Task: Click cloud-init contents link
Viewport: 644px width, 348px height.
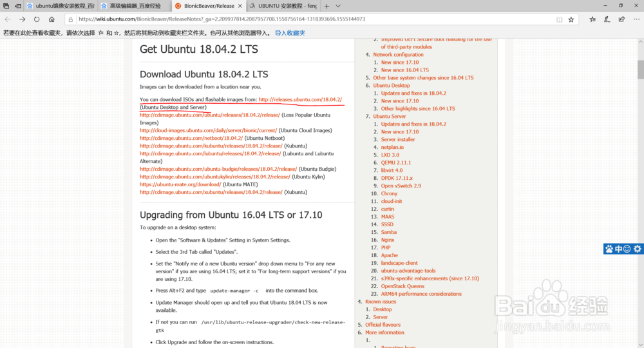Action: (x=392, y=201)
